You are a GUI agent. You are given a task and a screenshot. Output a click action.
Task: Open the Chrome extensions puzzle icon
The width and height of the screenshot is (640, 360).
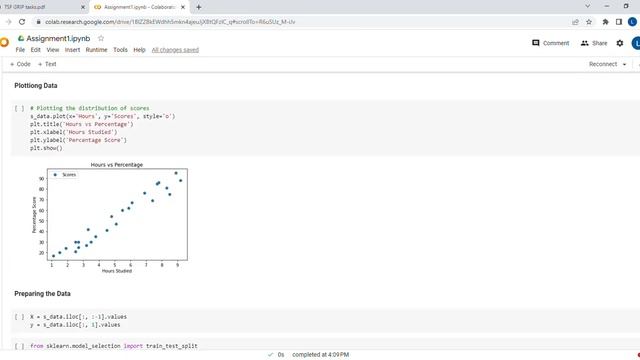click(605, 22)
